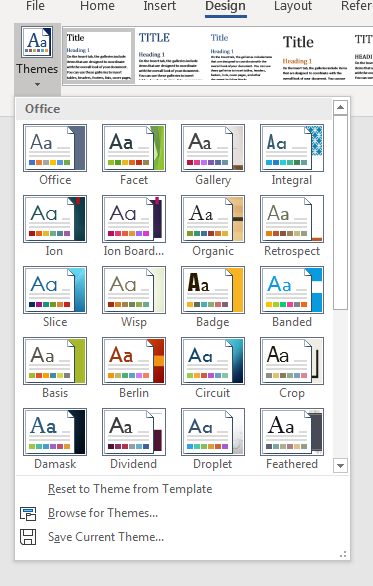This screenshot has height=586, width=373.
Task: Click the gallery scroll up arrow
Action: [340, 108]
